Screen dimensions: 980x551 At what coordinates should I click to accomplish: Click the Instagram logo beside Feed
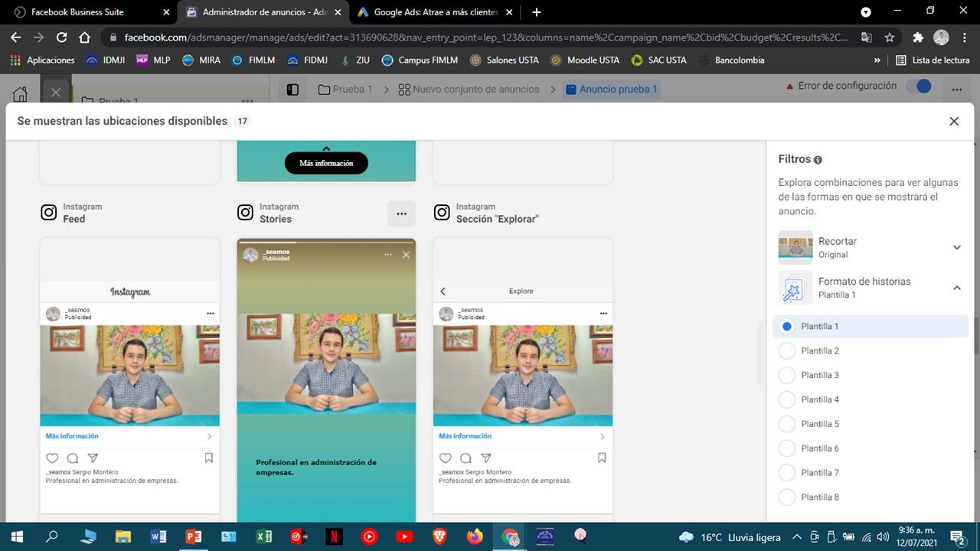(49, 213)
